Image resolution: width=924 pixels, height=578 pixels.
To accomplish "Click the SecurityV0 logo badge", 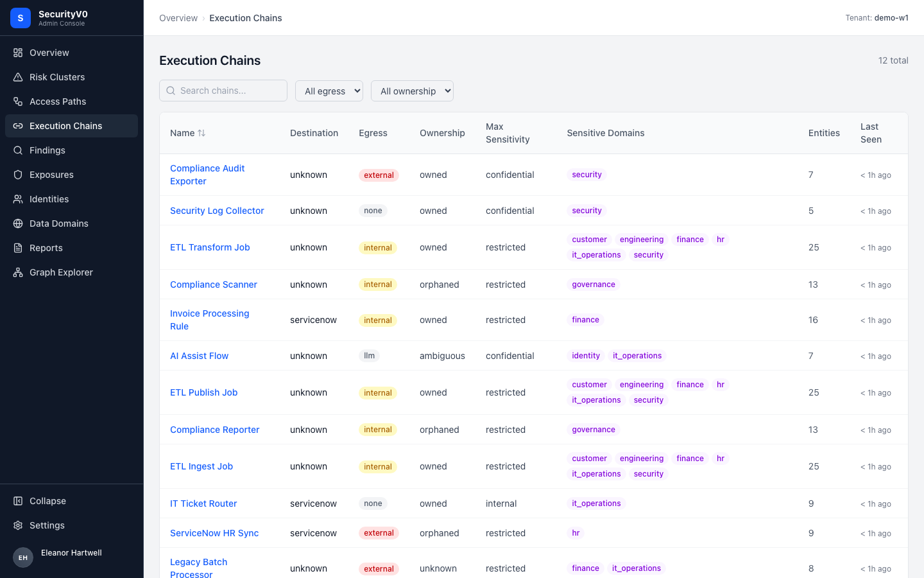I will [21, 18].
